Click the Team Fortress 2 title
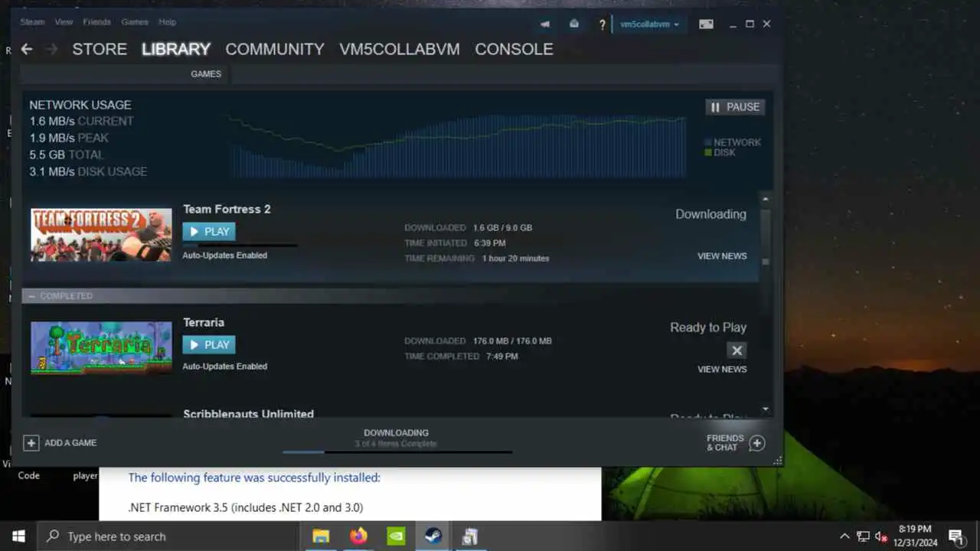980x551 pixels. pos(227,209)
